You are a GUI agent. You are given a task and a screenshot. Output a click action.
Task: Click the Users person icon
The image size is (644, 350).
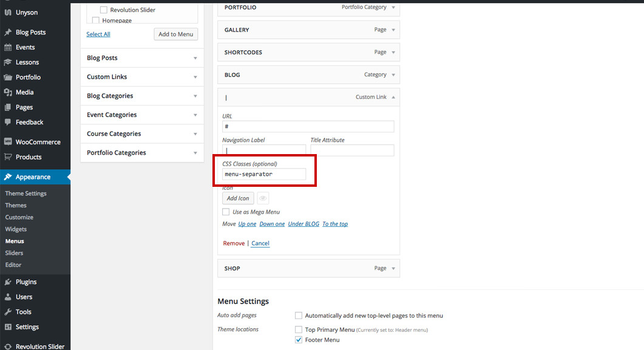(x=8, y=297)
